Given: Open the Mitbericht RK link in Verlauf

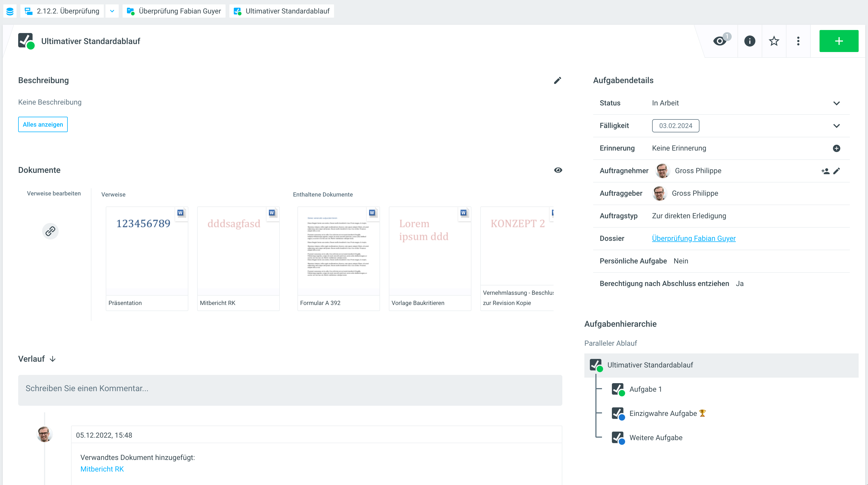Looking at the screenshot, I should click(x=102, y=469).
